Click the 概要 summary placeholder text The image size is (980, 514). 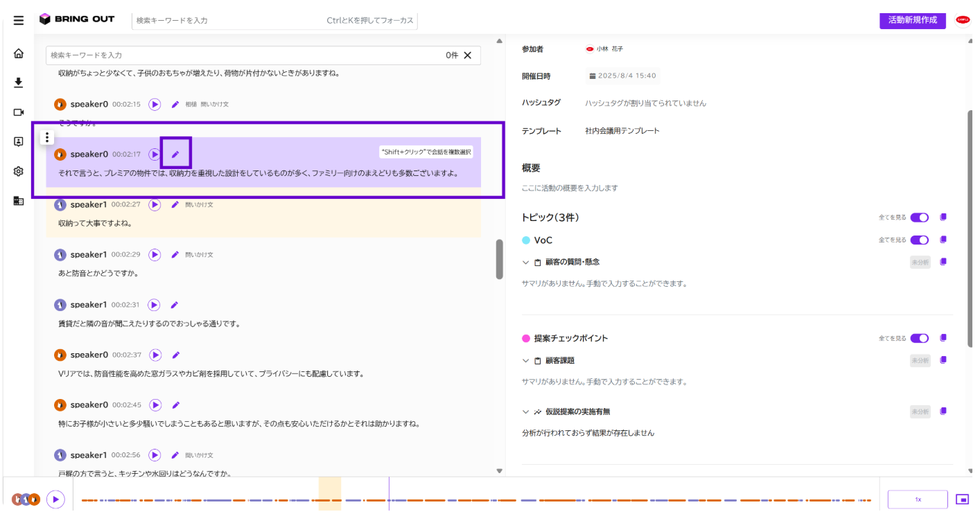(570, 188)
